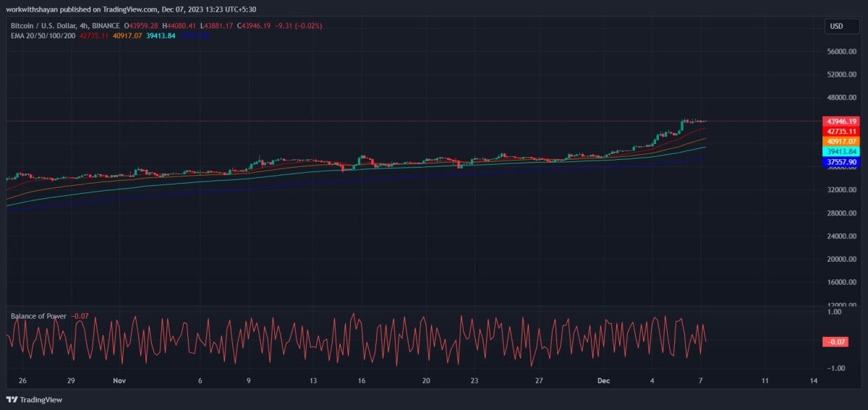Click the cyan EMA 100 value in legend

161,35
